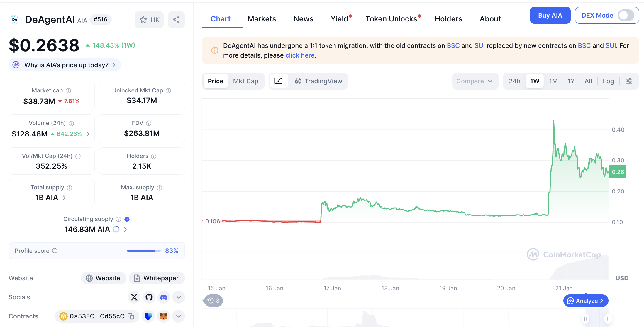Click the MetaMask fox icon
Image resolution: width=644 pixels, height=327 pixels.
click(x=163, y=316)
